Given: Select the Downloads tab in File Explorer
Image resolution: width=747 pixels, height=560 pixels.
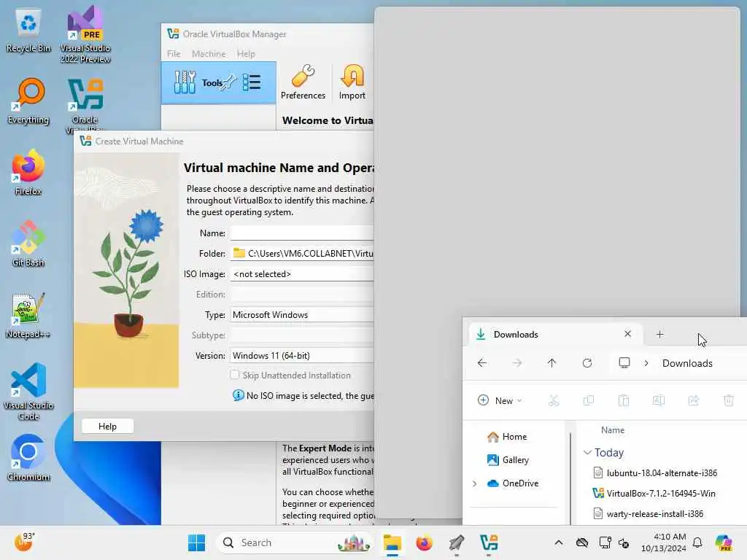Looking at the screenshot, I should click(x=555, y=334).
